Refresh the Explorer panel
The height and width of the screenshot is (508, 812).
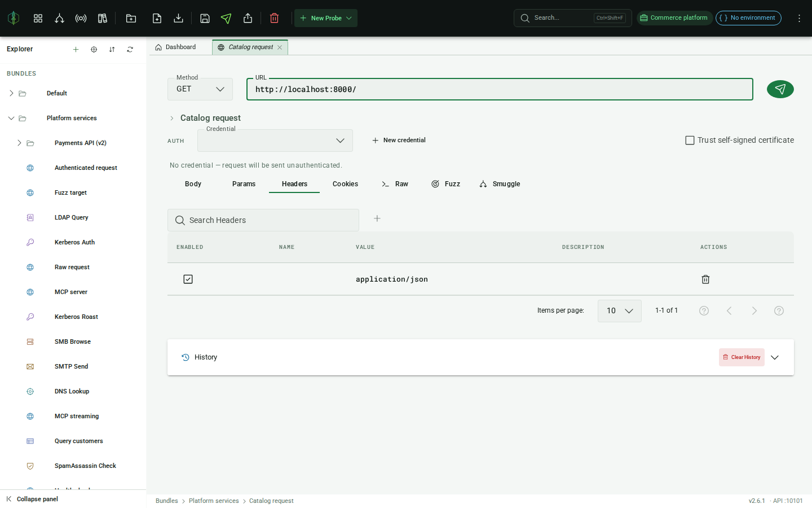coord(130,49)
